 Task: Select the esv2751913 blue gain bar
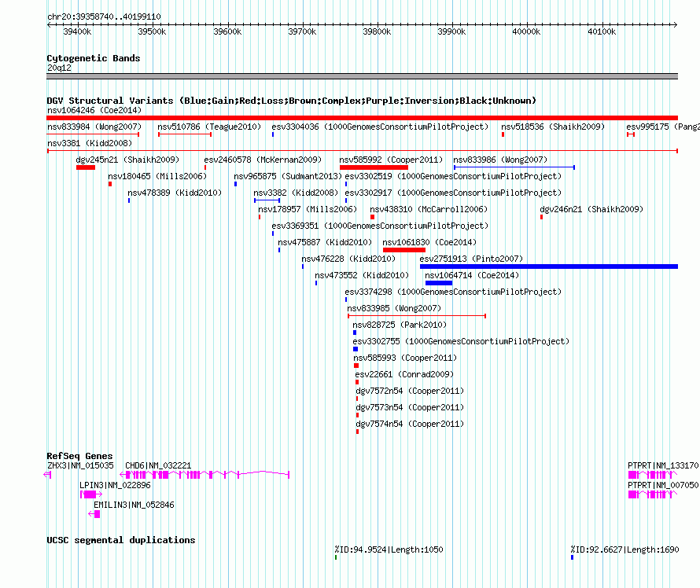[549, 266]
